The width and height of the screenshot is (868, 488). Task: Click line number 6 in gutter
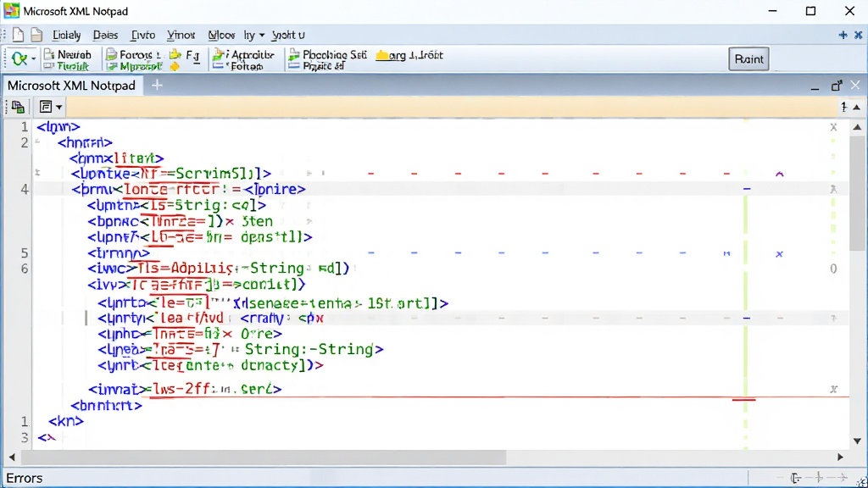tap(25, 269)
